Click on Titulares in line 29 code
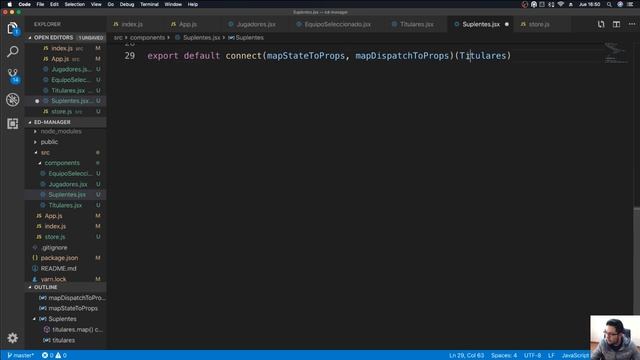The image size is (640, 360). (x=482, y=56)
